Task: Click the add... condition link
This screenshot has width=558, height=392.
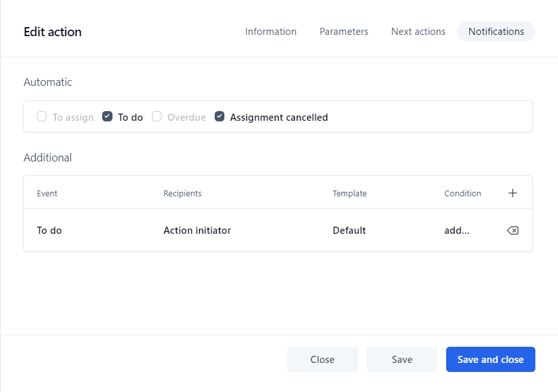Action: click(456, 231)
